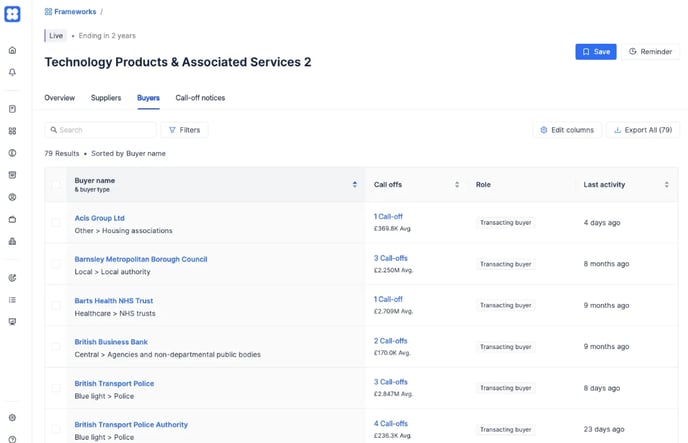This screenshot has height=443, width=688.
Task: Click the blue Save button
Action: 596,52
